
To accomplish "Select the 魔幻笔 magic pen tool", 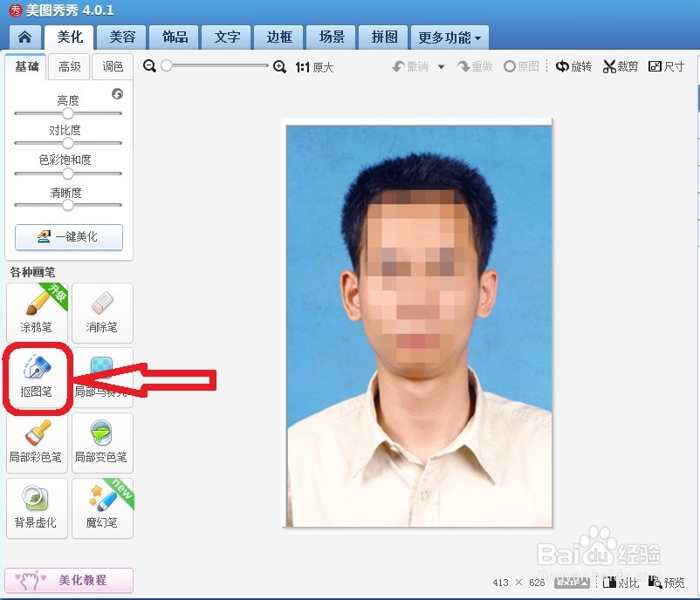I will pos(101,508).
